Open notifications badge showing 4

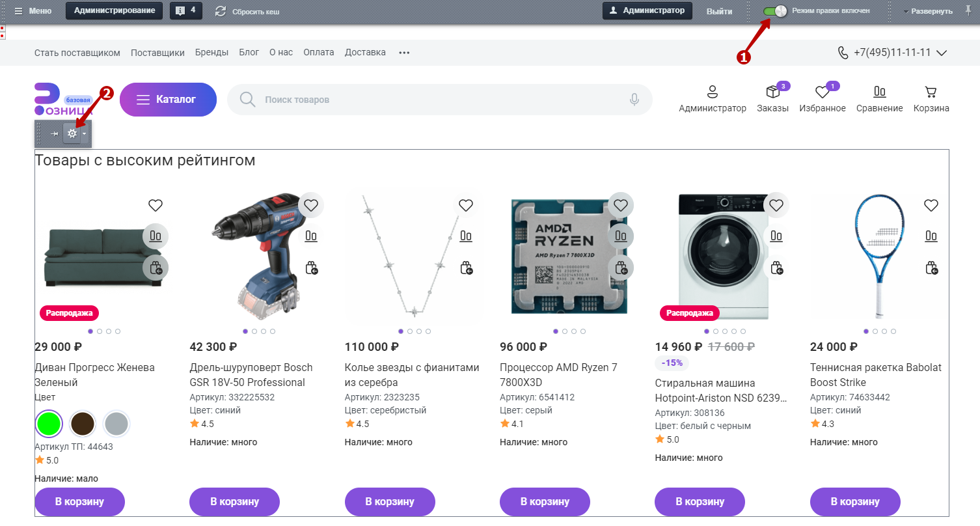tap(186, 11)
